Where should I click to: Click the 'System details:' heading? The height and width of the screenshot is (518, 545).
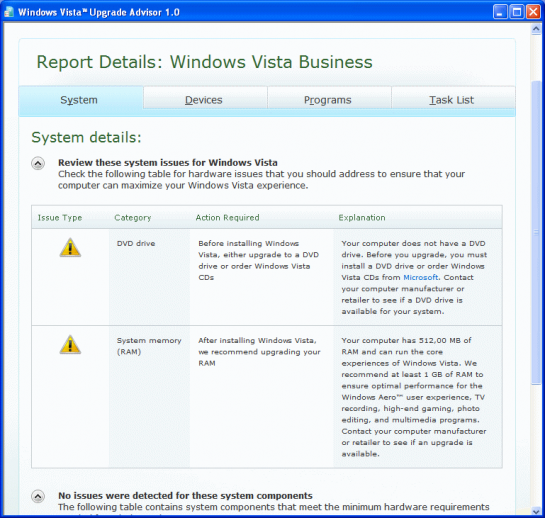tap(87, 137)
